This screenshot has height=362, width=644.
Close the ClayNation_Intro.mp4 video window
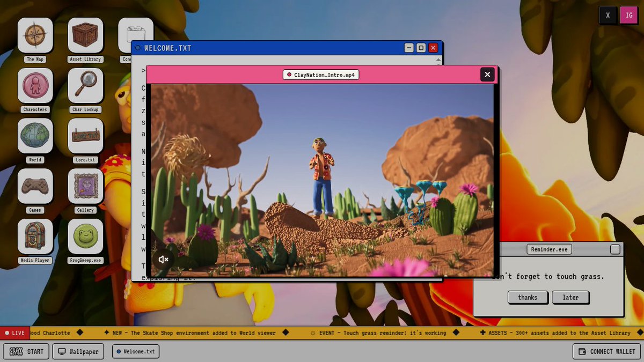487,75
